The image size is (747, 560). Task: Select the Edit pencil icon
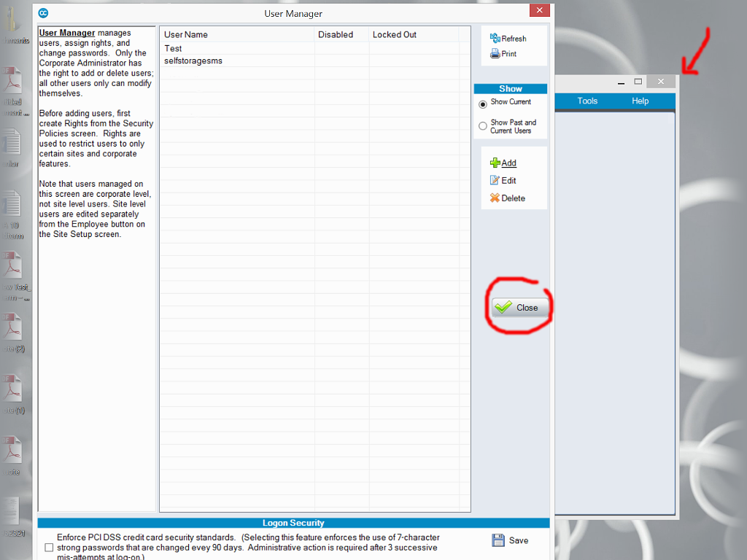(x=495, y=181)
